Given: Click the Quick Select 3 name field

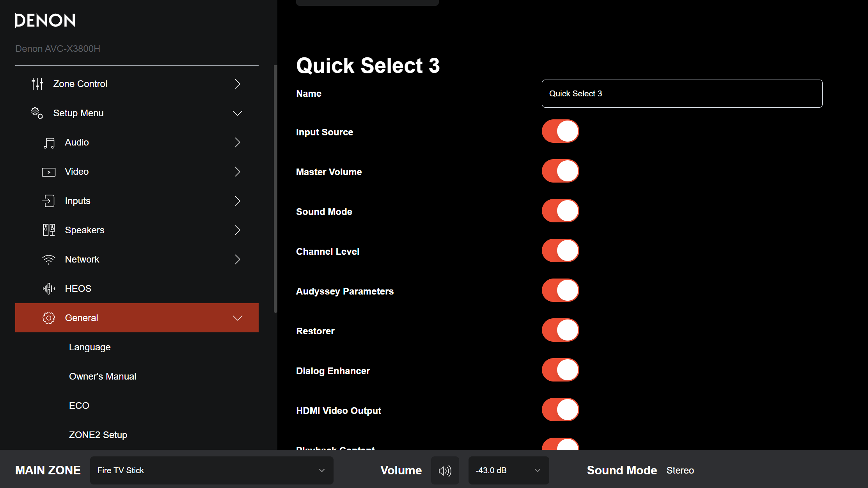Looking at the screenshot, I should click(x=682, y=94).
